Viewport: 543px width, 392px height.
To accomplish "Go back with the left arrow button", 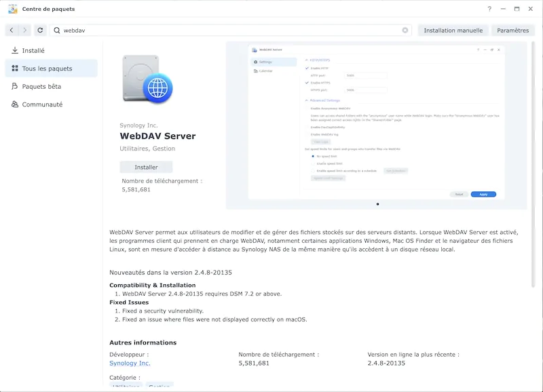I will coord(12,30).
